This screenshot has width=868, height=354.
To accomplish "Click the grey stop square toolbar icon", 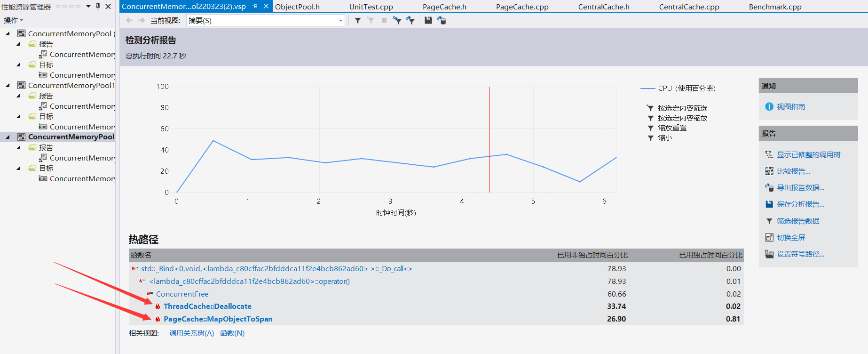I will (384, 20).
